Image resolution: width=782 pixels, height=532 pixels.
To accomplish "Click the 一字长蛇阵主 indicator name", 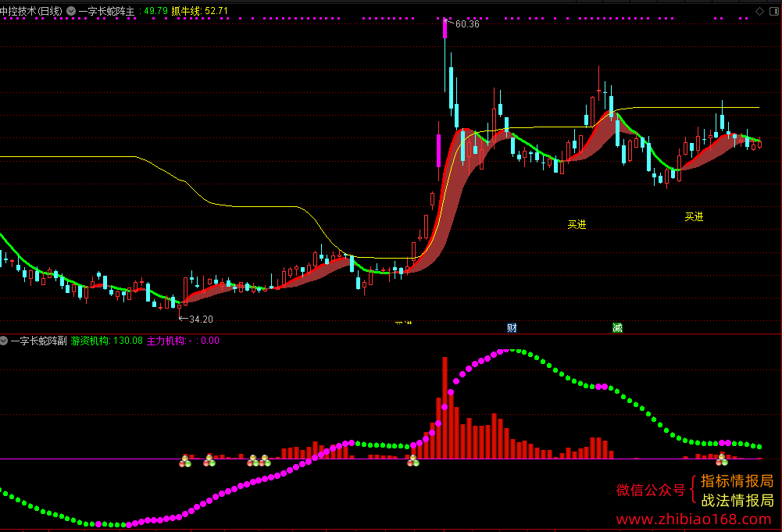I will [x=107, y=11].
